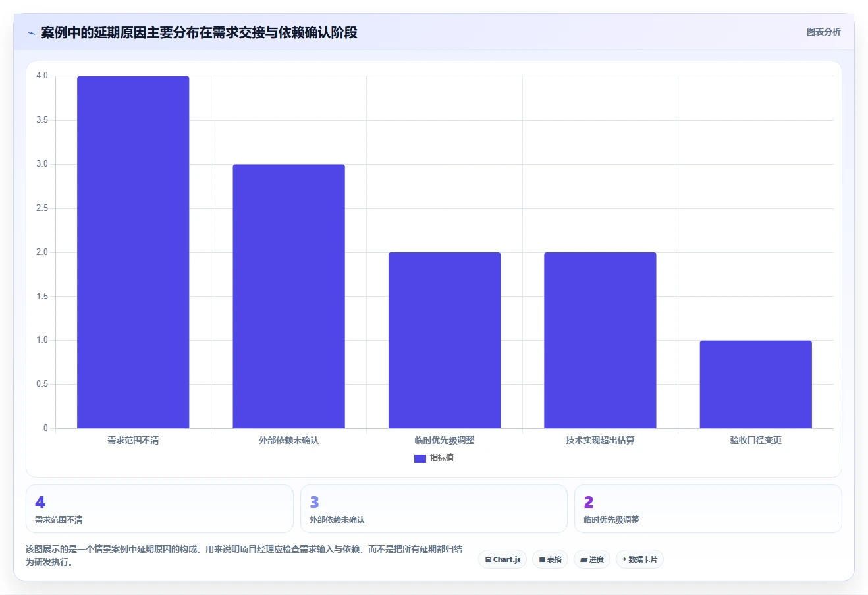Click the 技术实现超出估算 bar in the chart
The image size is (868, 595).
600,340
